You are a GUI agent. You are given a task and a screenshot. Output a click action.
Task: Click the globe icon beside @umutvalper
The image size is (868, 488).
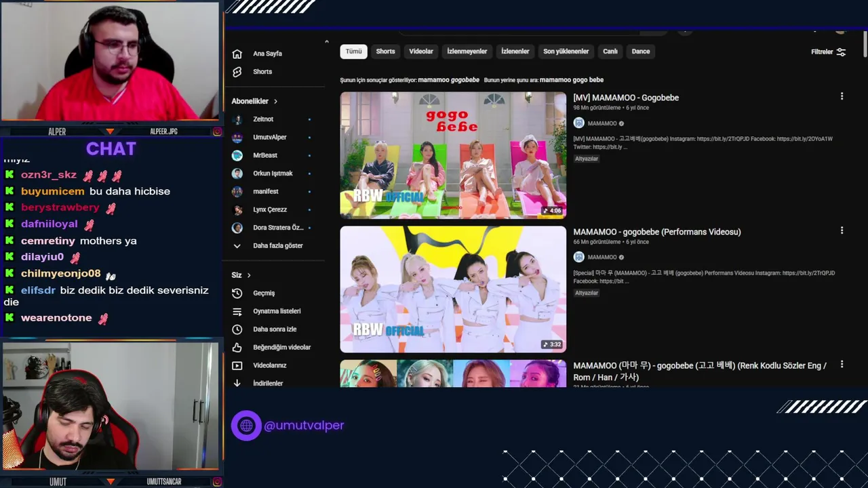(246, 426)
